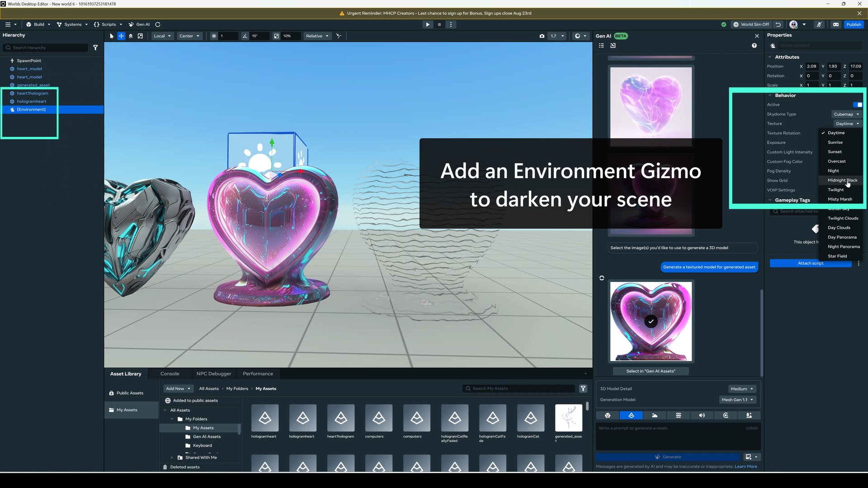Click the unmute microphone icon in top bar

pos(819,24)
